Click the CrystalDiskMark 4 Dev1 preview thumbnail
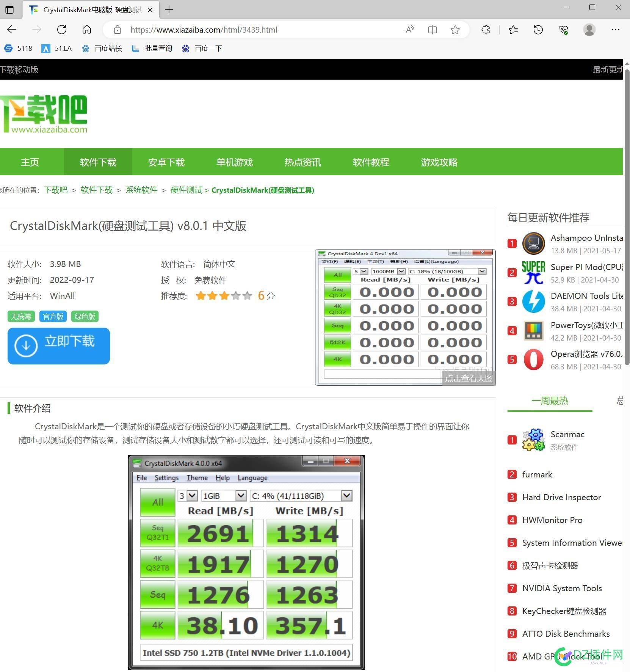 click(x=405, y=317)
